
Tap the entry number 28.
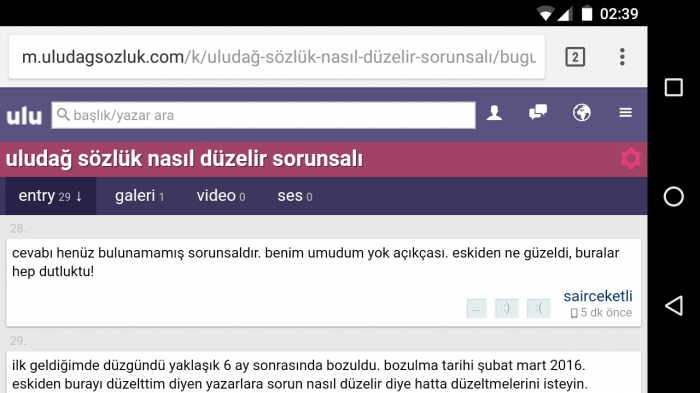[x=18, y=229]
